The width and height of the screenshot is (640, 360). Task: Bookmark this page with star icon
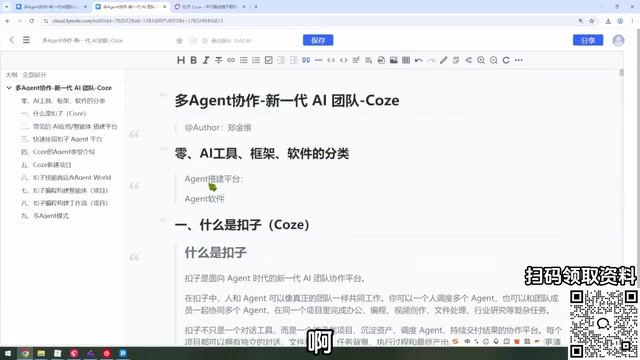592,21
